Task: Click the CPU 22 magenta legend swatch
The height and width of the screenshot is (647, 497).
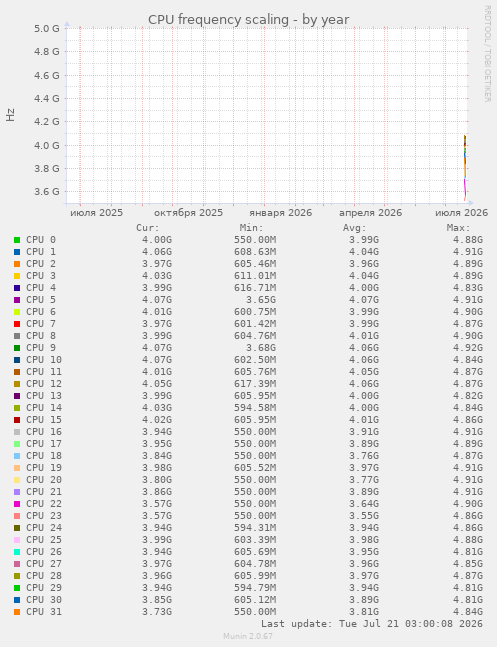Action: pyautogui.click(x=17, y=504)
